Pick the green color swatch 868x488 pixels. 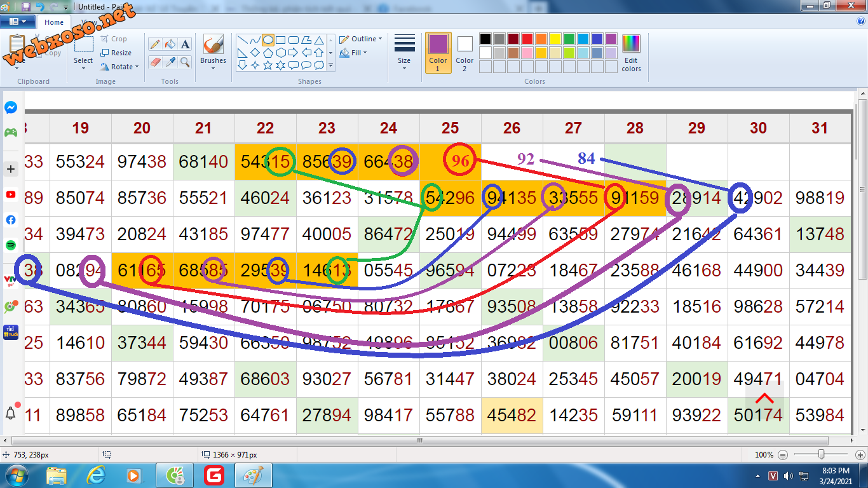[569, 39]
